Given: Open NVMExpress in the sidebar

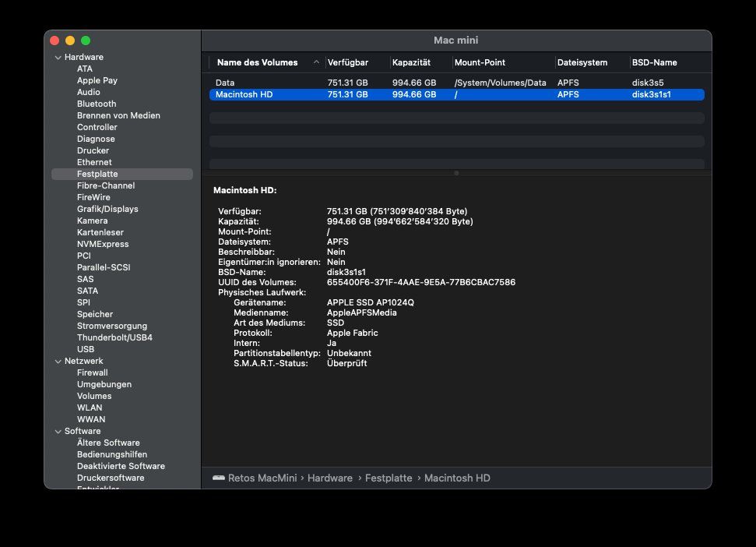Looking at the screenshot, I should tap(103, 244).
